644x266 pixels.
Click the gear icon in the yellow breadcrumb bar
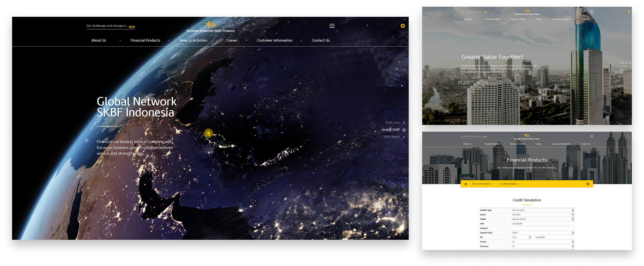[x=588, y=184]
